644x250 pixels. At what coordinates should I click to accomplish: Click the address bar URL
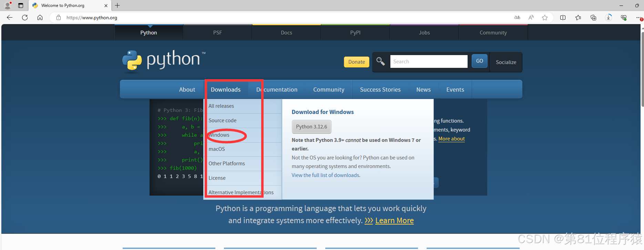point(92,18)
